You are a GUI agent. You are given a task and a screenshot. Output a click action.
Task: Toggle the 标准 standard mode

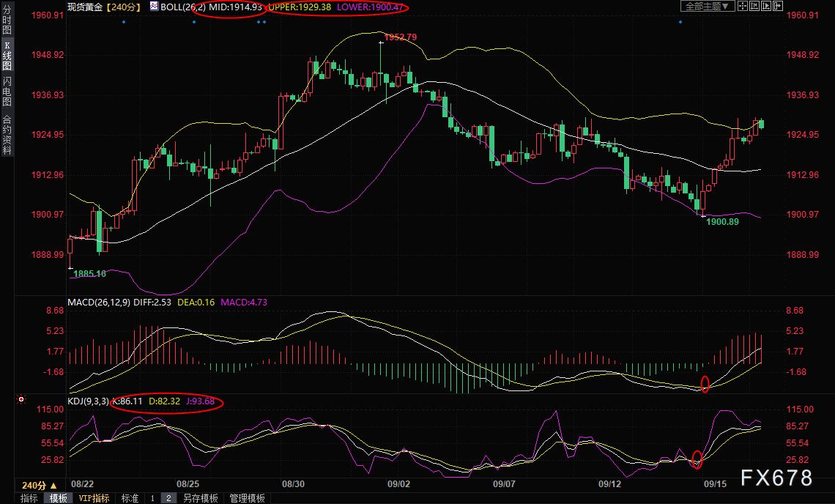(130, 498)
